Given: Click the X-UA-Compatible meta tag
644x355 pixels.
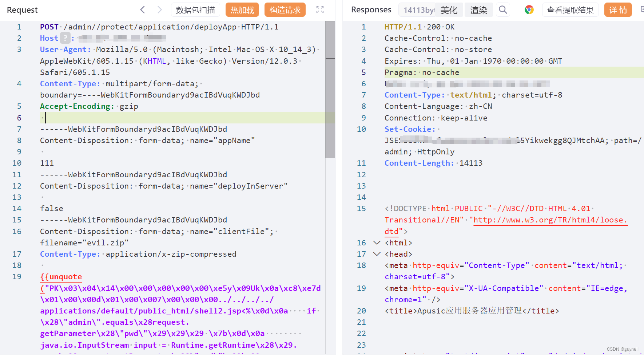Looking at the screenshot, I should tap(506, 294).
